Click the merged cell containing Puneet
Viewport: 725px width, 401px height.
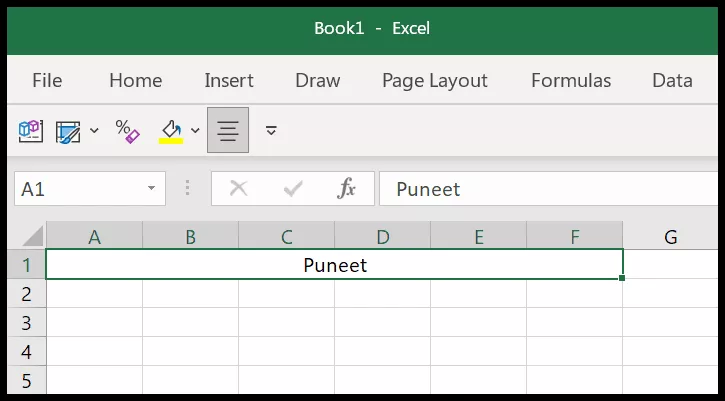tap(335, 265)
